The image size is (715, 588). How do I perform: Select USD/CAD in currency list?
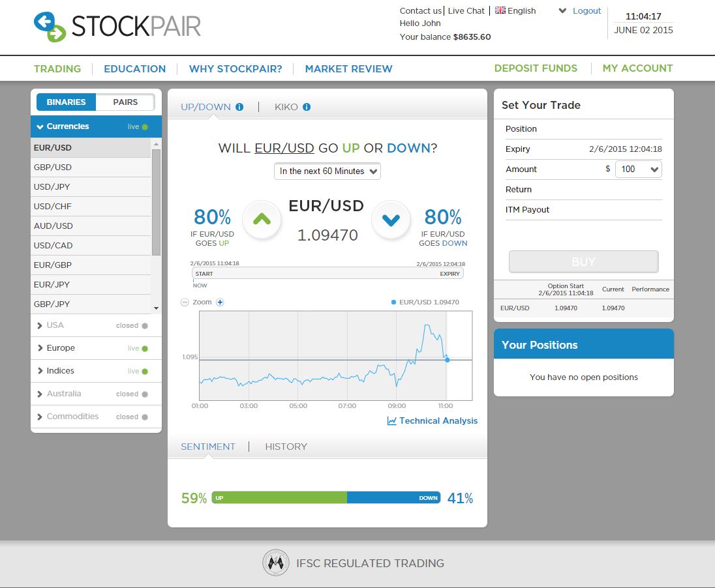[91, 246]
